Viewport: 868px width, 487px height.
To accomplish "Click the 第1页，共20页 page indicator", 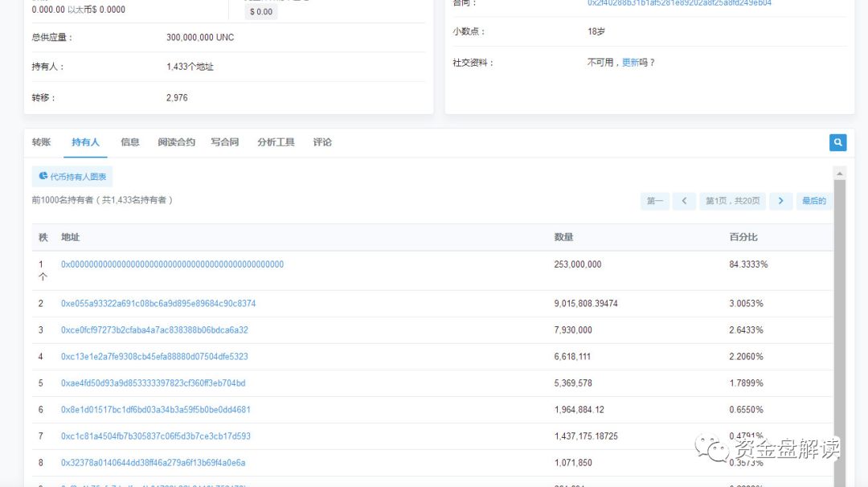I will pyautogui.click(x=732, y=201).
